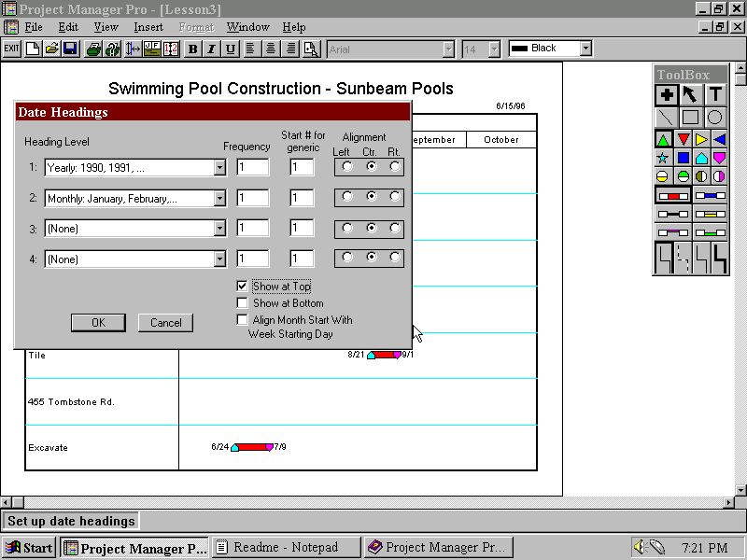This screenshot has width=747, height=560.
Task: Click the Save floppy disk icon
Action: tap(70, 49)
